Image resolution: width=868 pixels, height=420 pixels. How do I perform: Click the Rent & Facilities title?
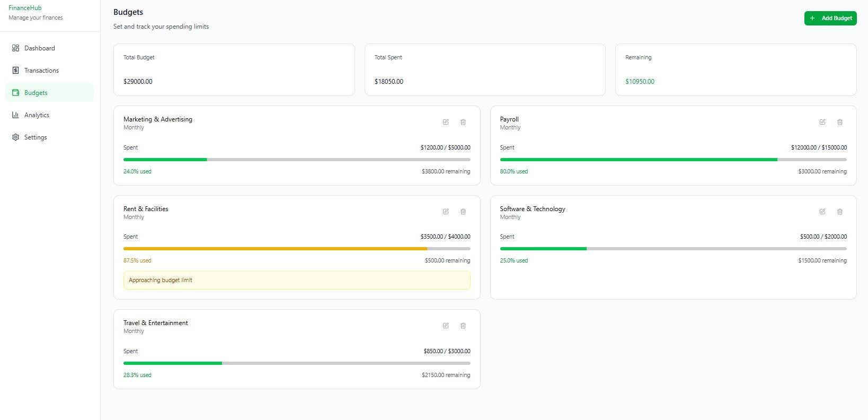(x=146, y=209)
